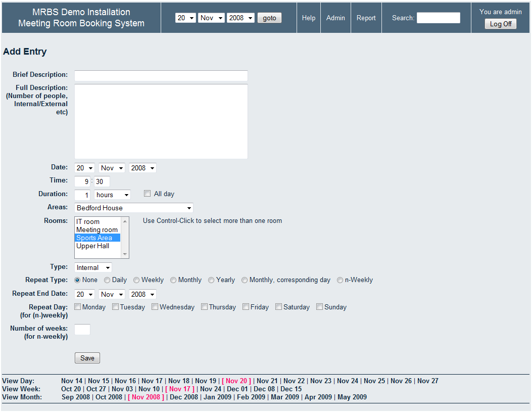Click the goto button in header

click(x=269, y=18)
